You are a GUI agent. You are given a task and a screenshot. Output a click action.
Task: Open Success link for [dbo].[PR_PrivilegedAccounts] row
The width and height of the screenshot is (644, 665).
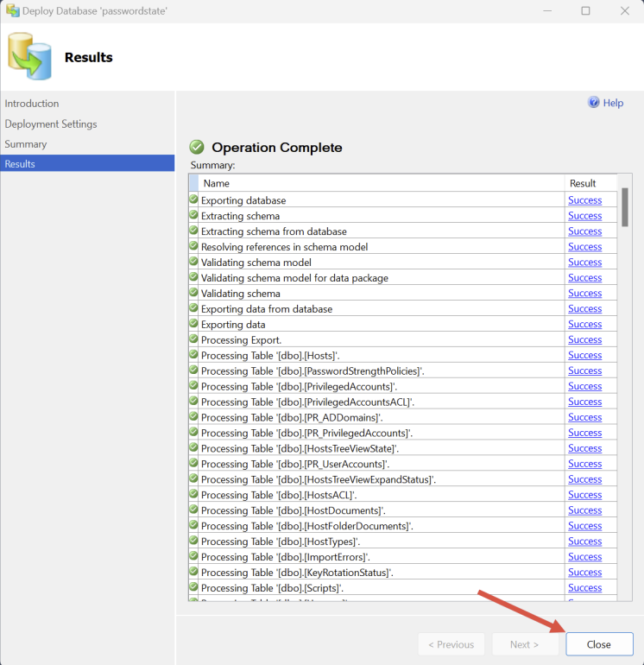tap(585, 433)
